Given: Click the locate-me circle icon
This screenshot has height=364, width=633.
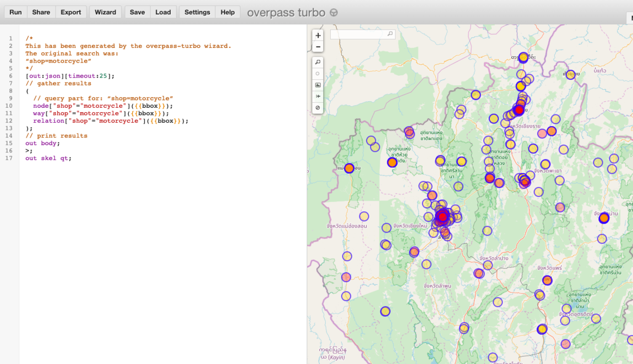Looking at the screenshot, I should point(318,74).
